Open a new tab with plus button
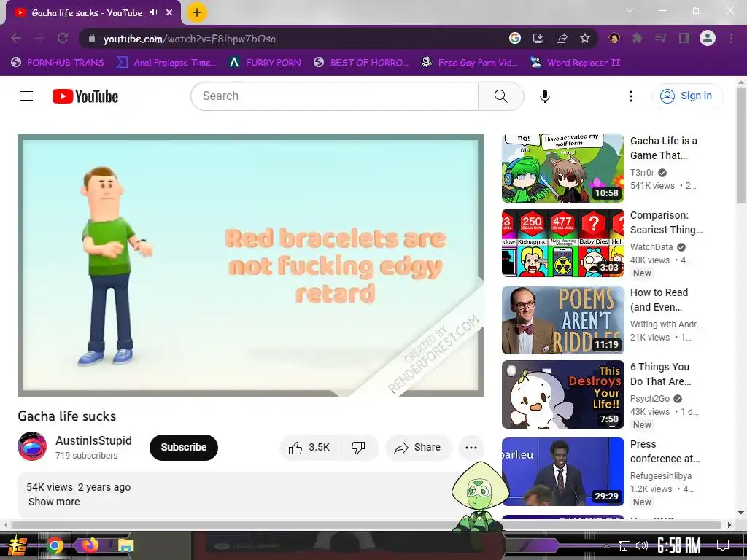The image size is (747, 560). [197, 12]
